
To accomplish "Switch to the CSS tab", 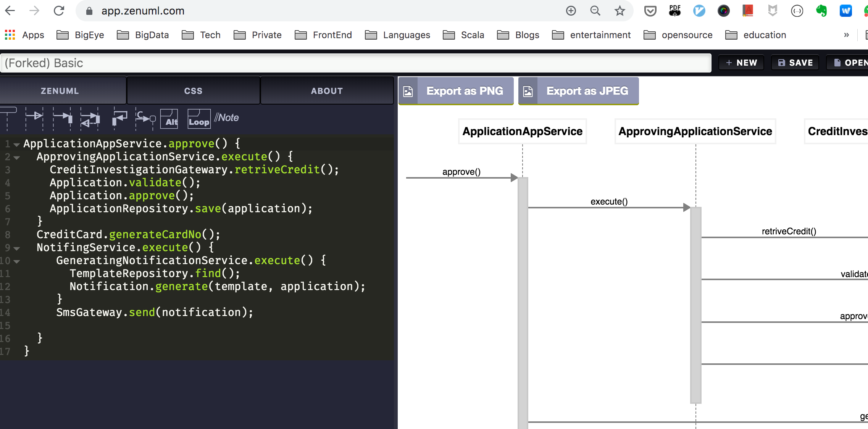I will 193,91.
